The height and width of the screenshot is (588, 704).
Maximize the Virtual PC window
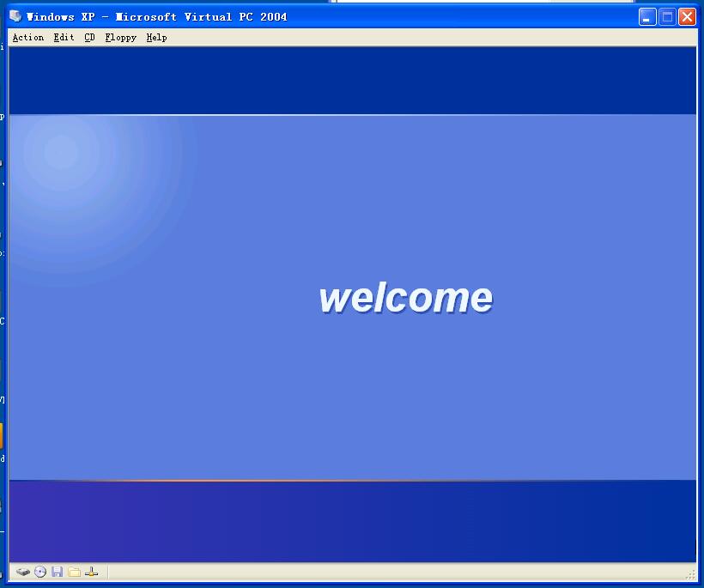pyautogui.click(x=667, y=17)
